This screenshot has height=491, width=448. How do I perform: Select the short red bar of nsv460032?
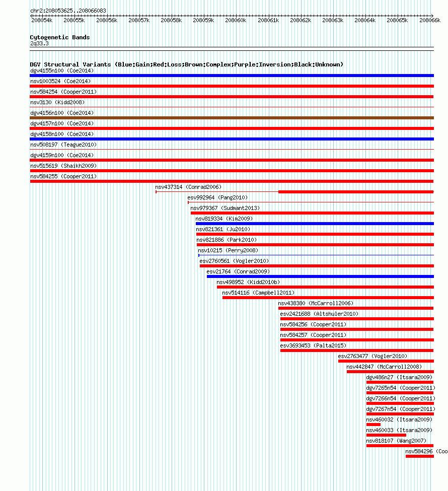[374, 425]
